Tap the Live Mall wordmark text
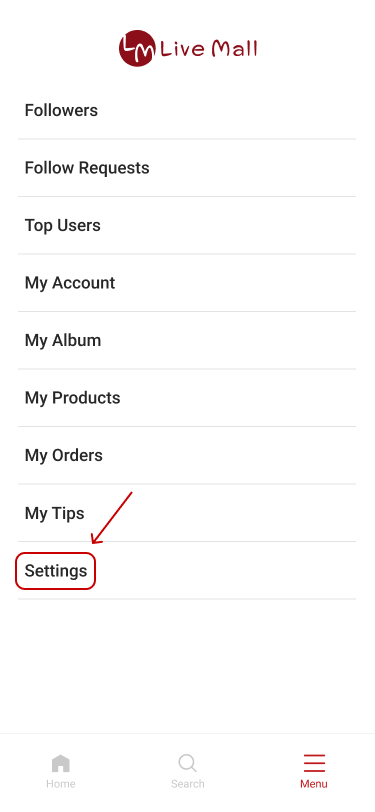 pos(209,49)
